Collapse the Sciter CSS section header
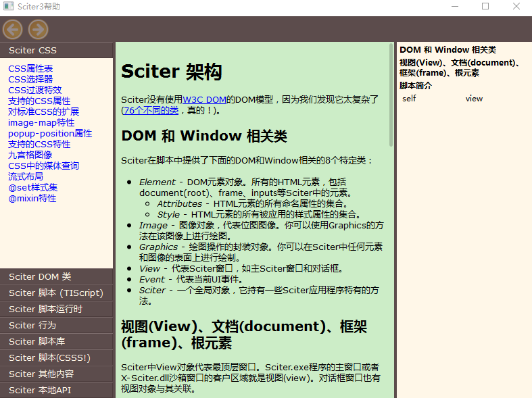The width and height of the screenshot is (532, 398). pyautogui.click(x=56, y=50)
